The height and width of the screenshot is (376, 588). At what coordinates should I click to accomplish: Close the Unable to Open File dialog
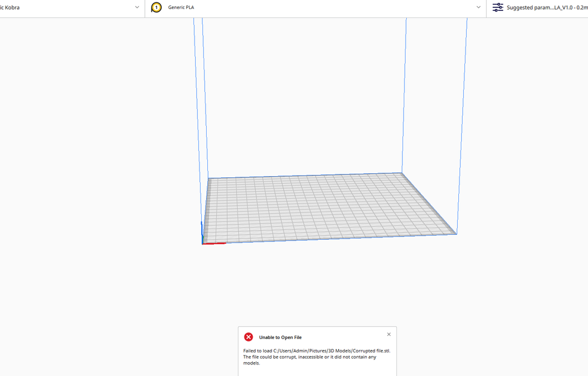coord(389,334)
